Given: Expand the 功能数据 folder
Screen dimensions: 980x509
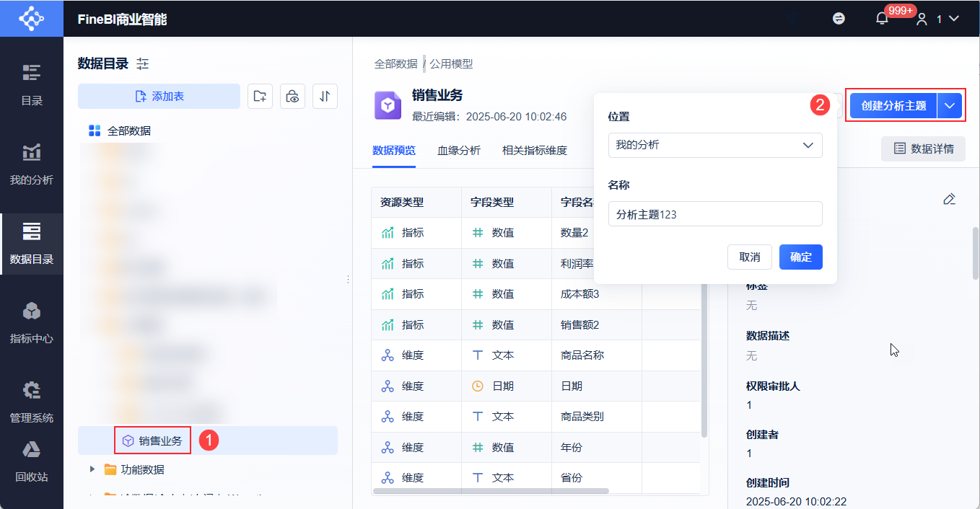Looking at the screenshot, I should (92, 469).
